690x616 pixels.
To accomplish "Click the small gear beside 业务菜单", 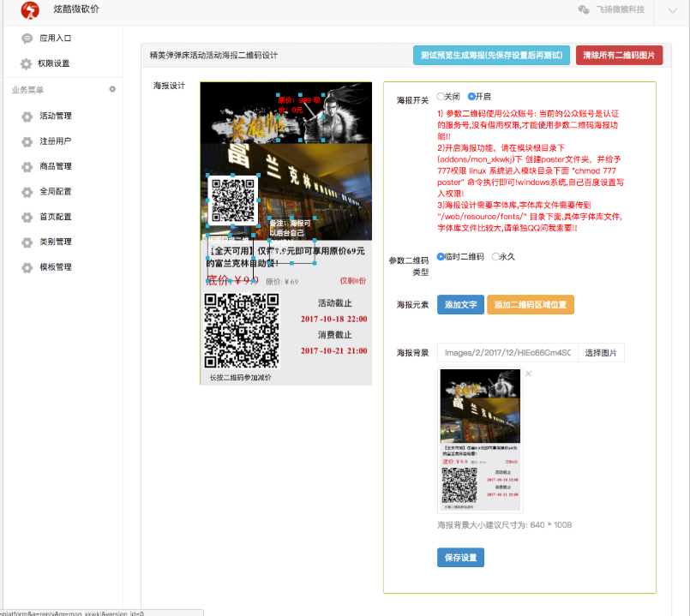I will tap(112, 89).
